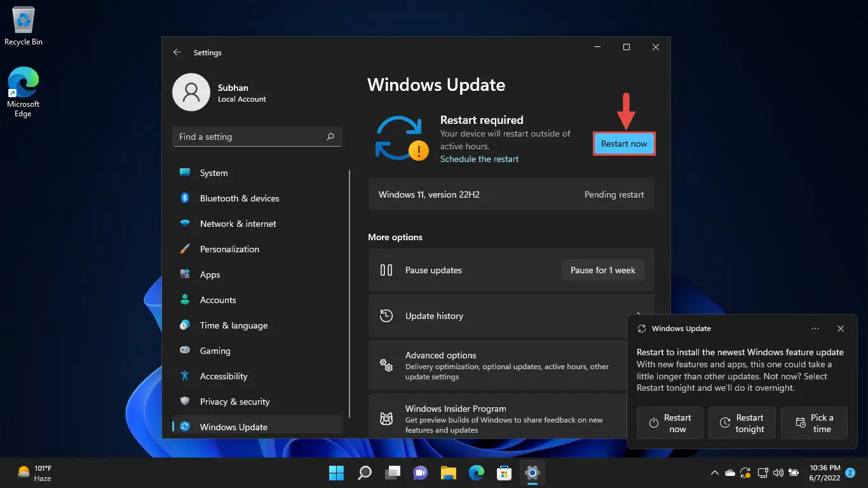Screen dimensions: 868x488
Task: Open notification options three-dot menu
Action: click(x=815, y=329)
